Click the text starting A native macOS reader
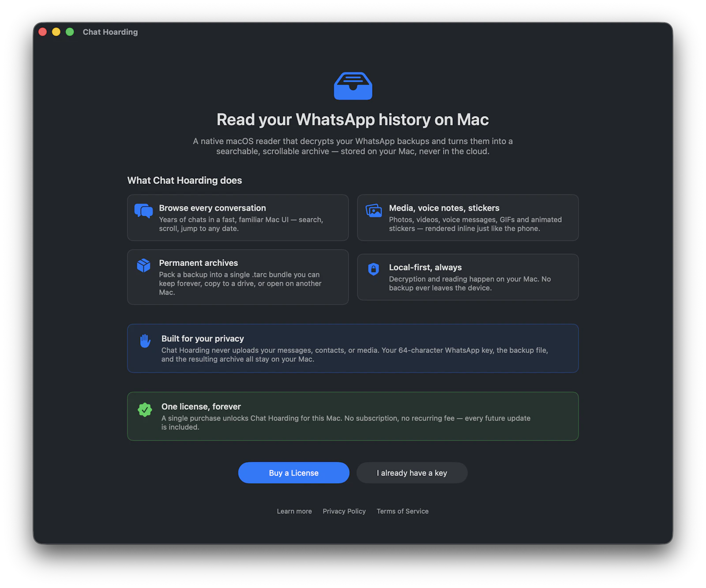This screenshot has height=588, width=706. (353, 146)
